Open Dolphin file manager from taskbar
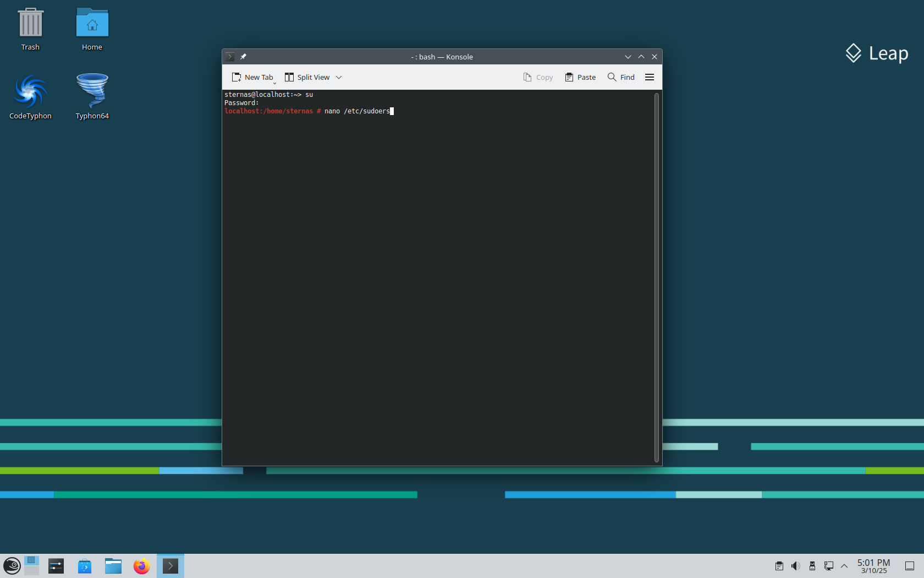Screen dimensions: 924x578 pos(113,566)
